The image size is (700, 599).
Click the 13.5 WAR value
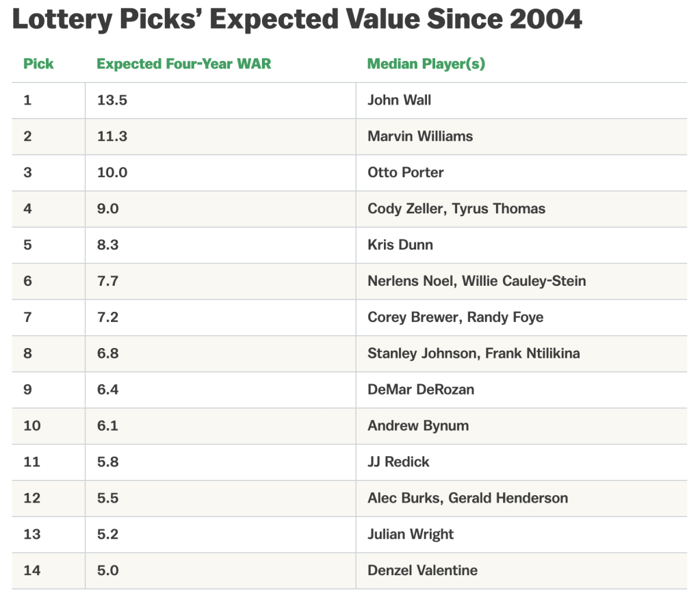[112, 101]
